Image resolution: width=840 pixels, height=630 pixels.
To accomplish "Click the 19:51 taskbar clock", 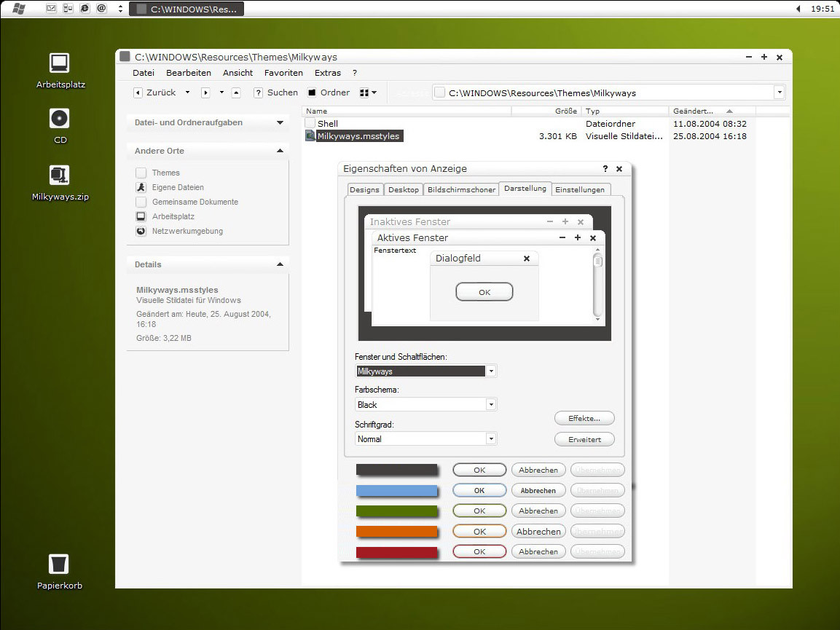I will [x=823, y=9].
